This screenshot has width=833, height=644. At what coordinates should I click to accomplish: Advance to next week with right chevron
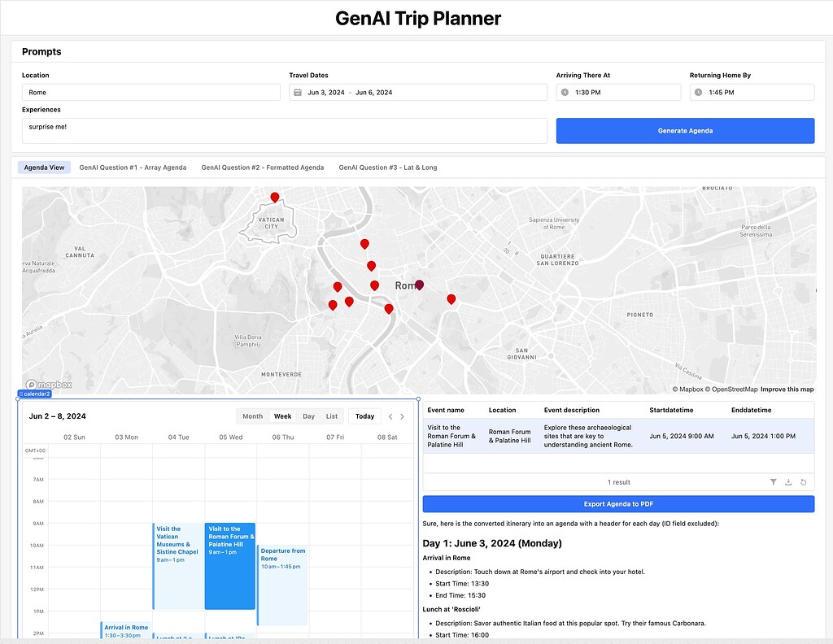coord(403,416)
